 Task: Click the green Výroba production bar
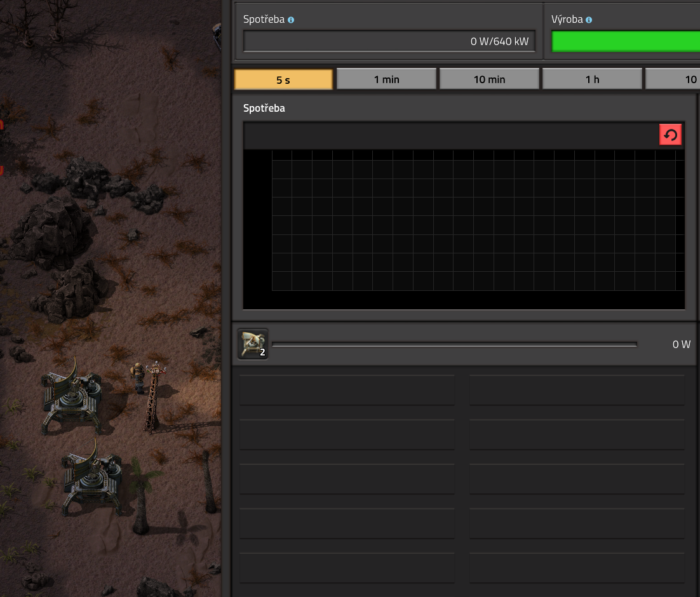coord(625,42)
